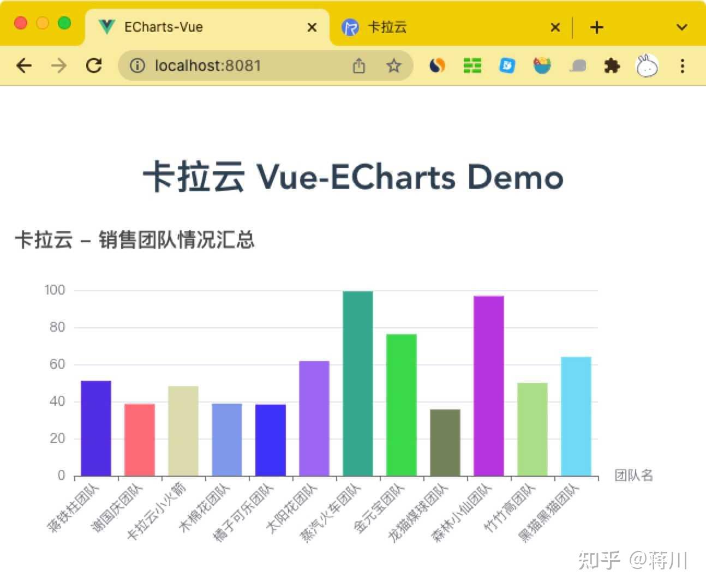This screenshot has width=706, height=588.
Task: Switch to the 卡拉云 tab
Action: point(388,27)
